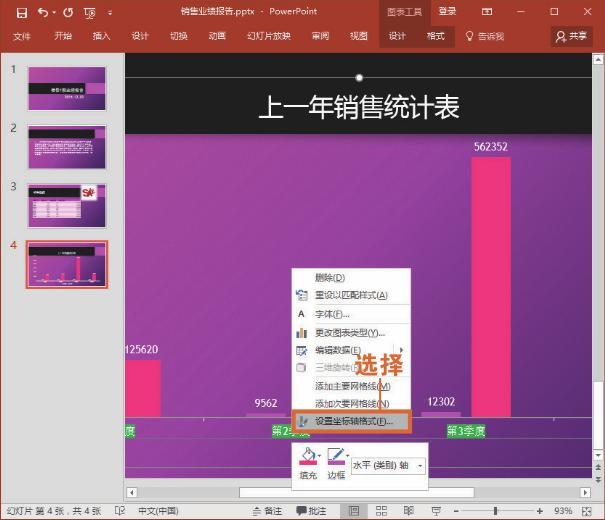The image size is (605, 520).
Task: Click the 125620 data label
Action: pos(142,349)
